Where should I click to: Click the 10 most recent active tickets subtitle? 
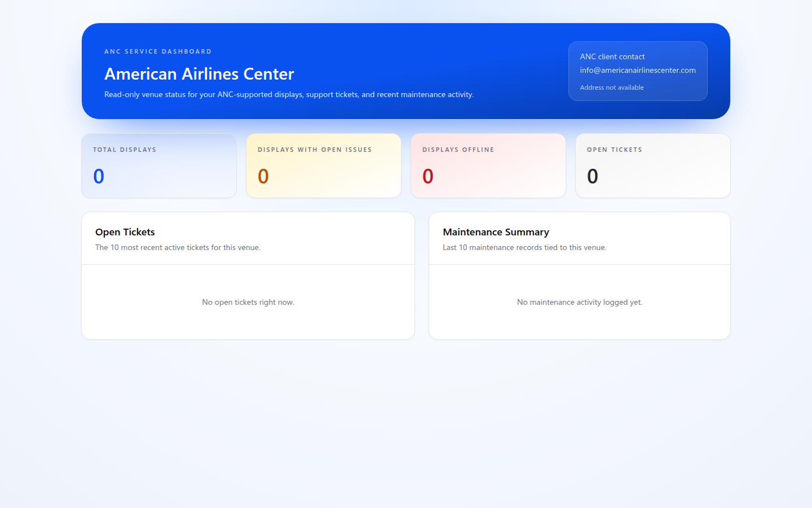click(x=178, y=247)
